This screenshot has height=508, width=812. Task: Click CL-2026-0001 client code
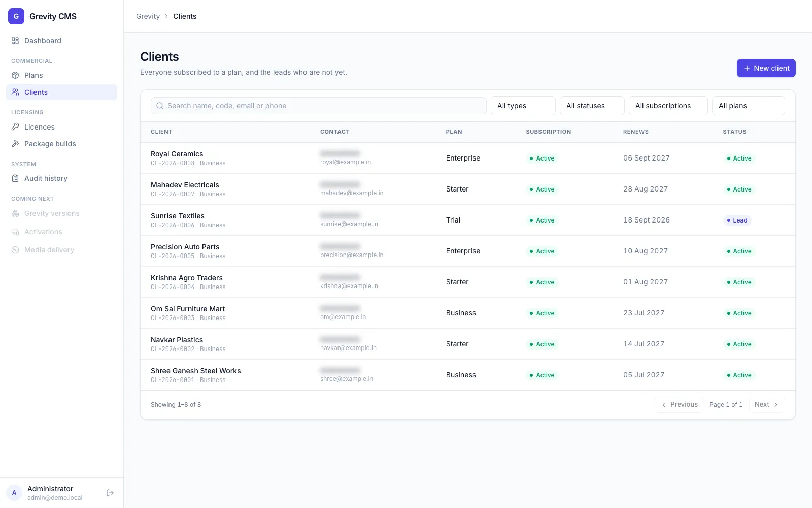[173, 380]
